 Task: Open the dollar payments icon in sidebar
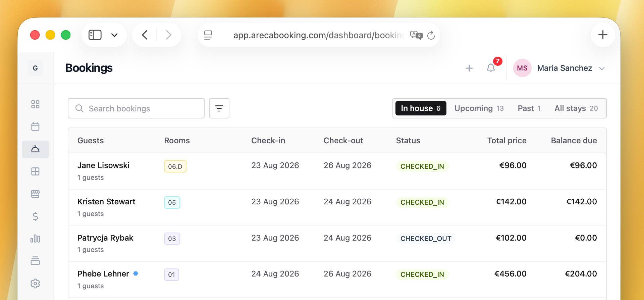pos(35,216)
